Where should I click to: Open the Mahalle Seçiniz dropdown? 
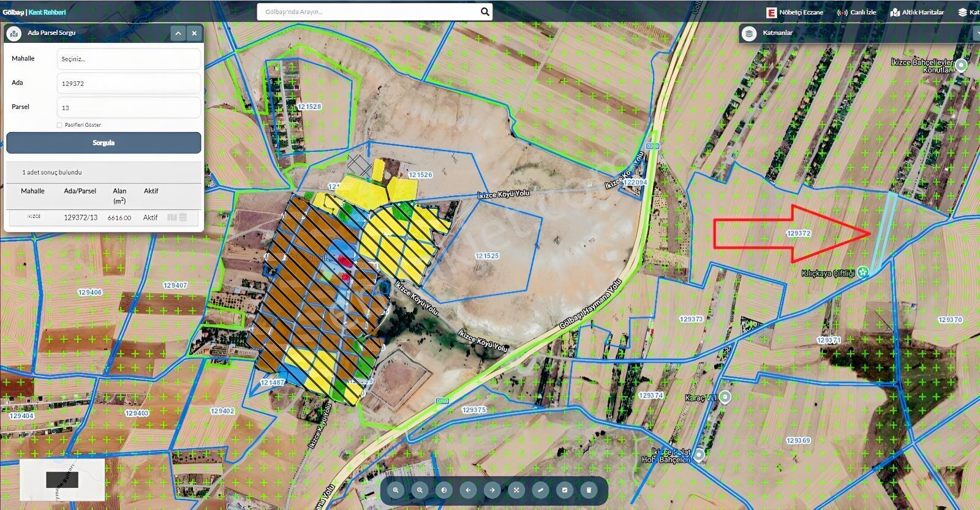pos(129,59)
